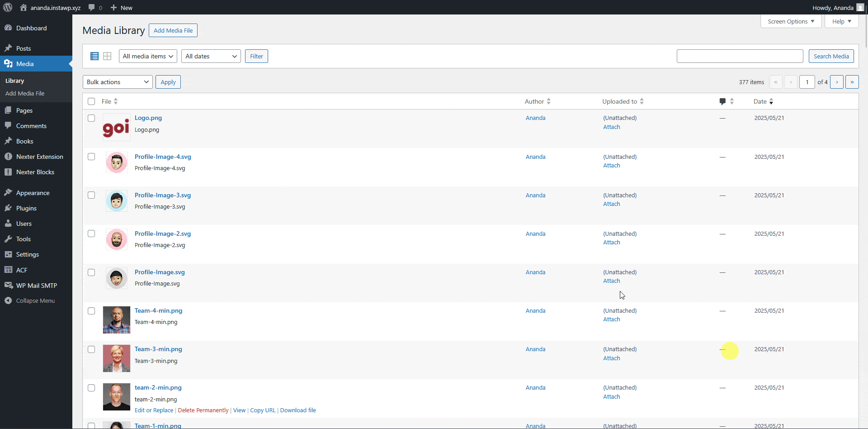Collapse the admin sidebar menu
The image size is (868, 429).
click(x=35, y=300)
